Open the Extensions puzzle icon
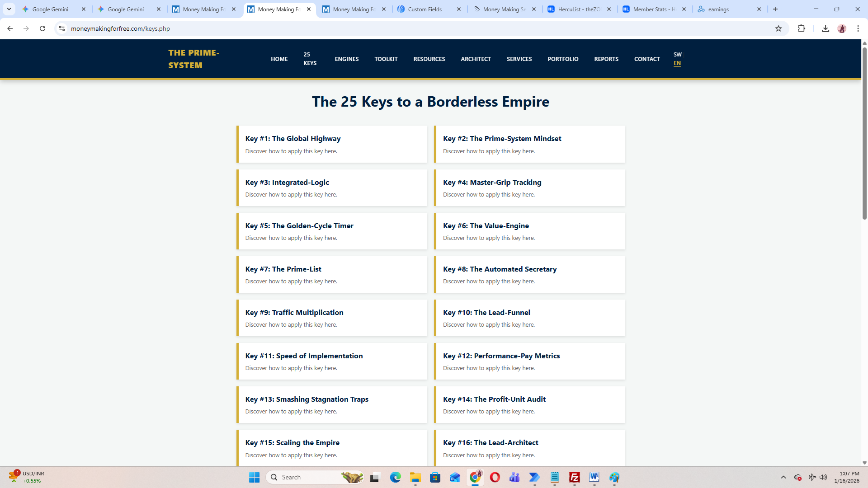Viewport: 868px width, 488px height. point(801,28)
